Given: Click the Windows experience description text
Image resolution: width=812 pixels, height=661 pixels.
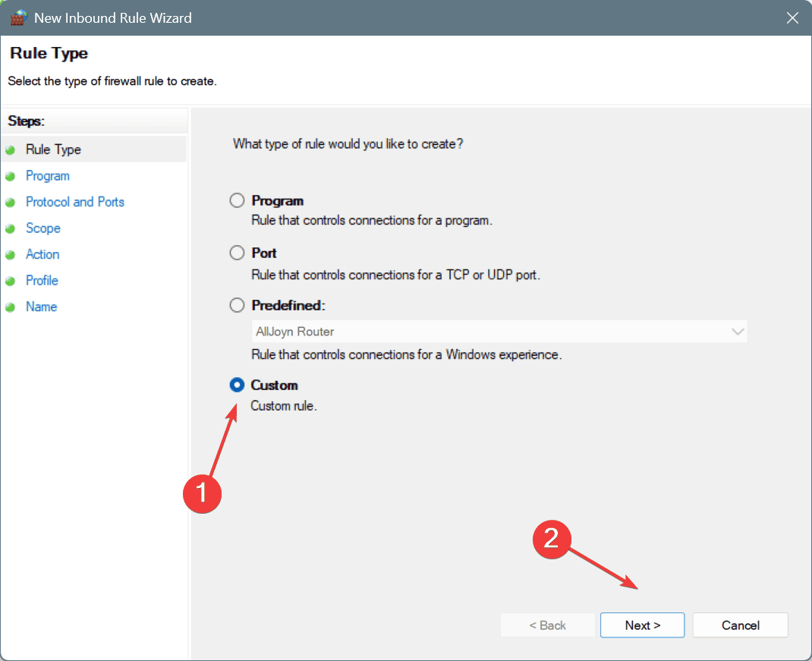Looking at the screenshot, I should (x=407, y=355).
